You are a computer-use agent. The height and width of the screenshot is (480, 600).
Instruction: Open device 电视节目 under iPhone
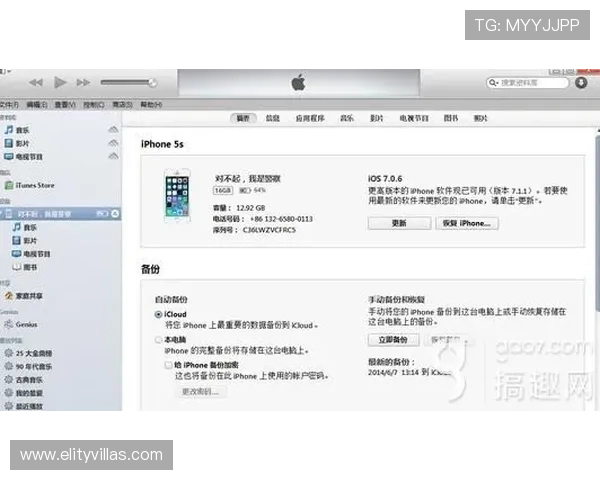pyautogui.click(x=31, y=254)
